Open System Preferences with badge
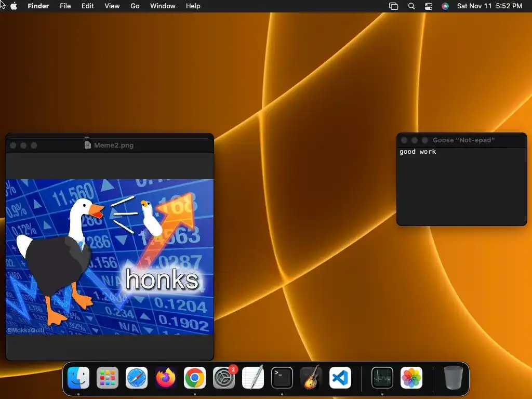Image resolution: width=532 pixels, height=399 pixels. pos(224,377)
